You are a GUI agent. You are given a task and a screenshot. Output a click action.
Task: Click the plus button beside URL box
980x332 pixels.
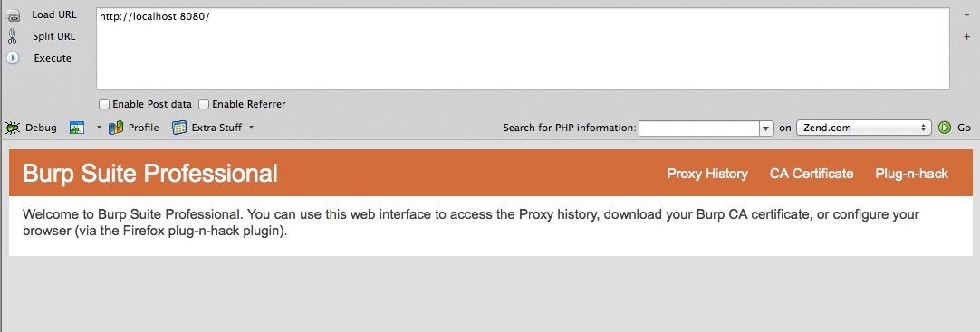967,37
